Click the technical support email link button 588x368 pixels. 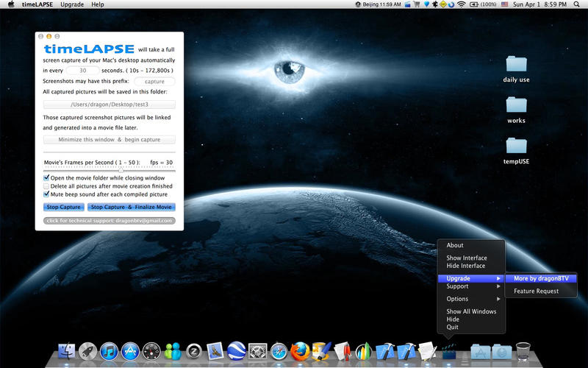(109, 221)
